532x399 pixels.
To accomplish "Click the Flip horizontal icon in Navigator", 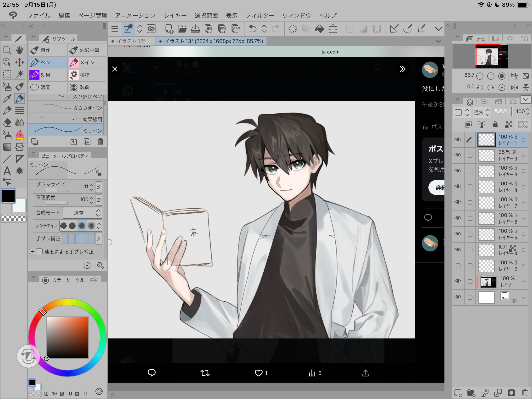I will [515, 87].
